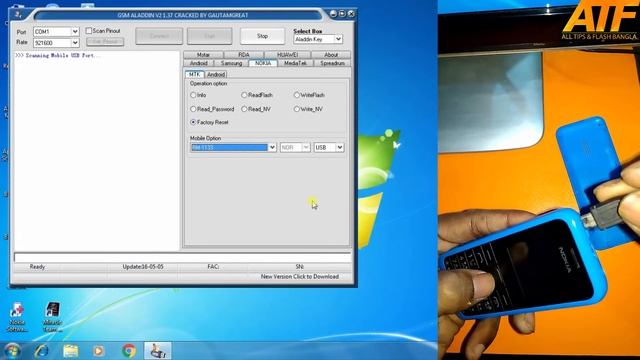
Task: Switch to the HUAWEI tab
Action: click(287, 55)
